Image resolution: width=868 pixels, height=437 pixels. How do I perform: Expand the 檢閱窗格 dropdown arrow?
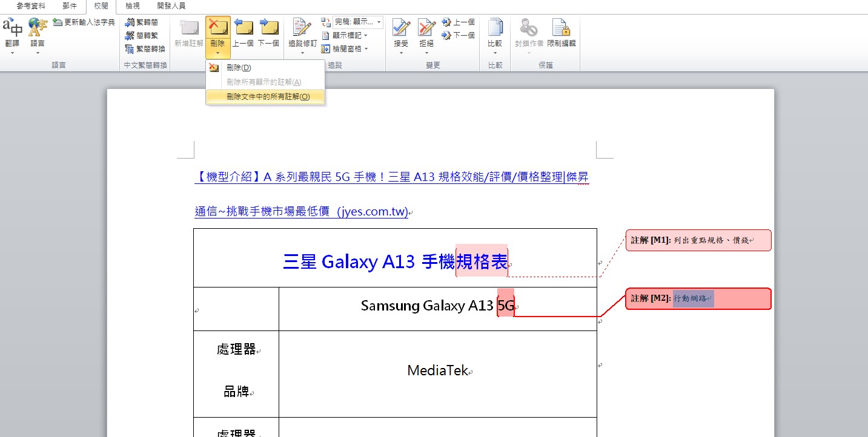point(366,49)
